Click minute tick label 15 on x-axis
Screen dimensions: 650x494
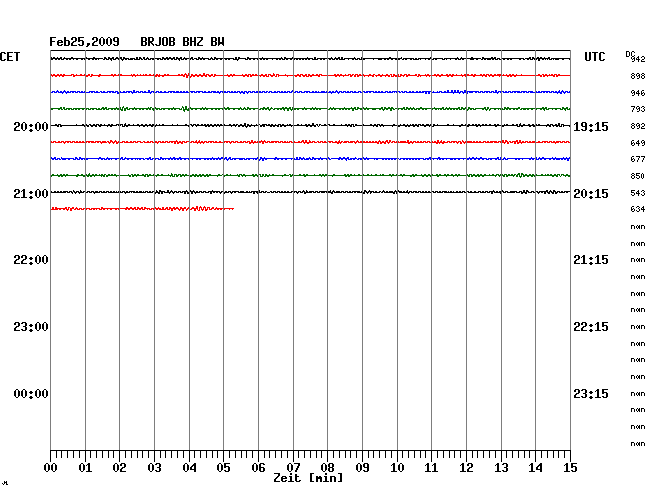[570, 468]
